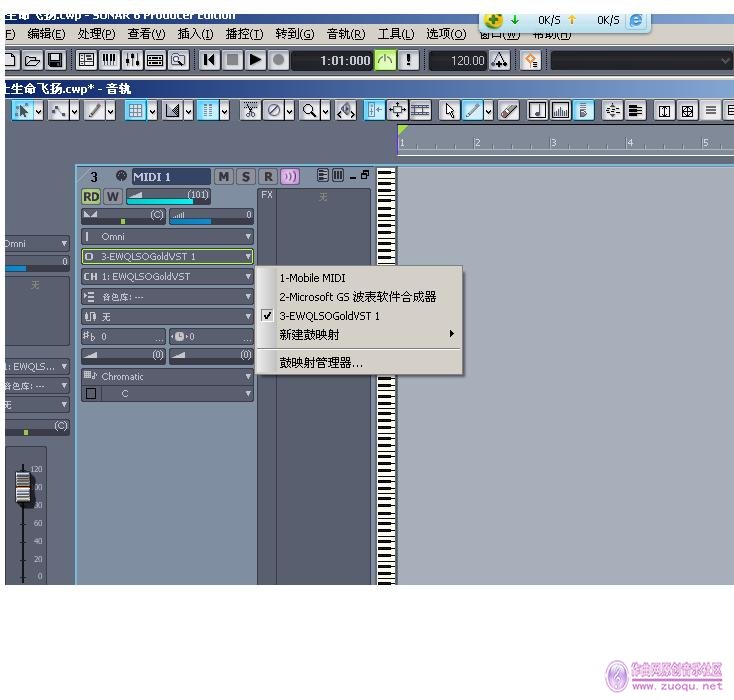Click the Open file toolbar icon
The height and width of the screenshot is (700, 734).
(x=32, y=60)
